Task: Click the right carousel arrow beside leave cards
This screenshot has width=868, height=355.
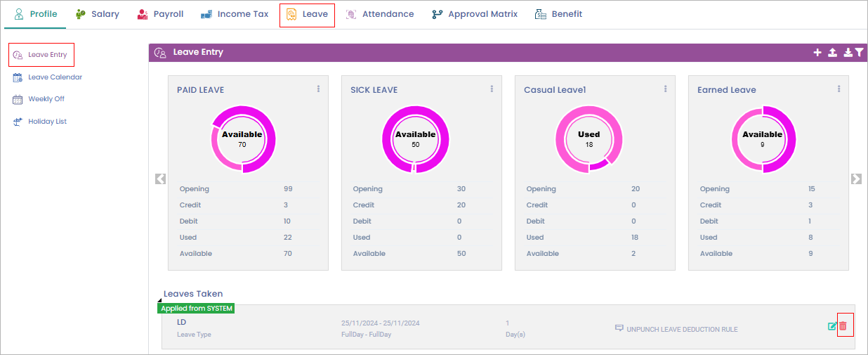Action: pos(856,179)
